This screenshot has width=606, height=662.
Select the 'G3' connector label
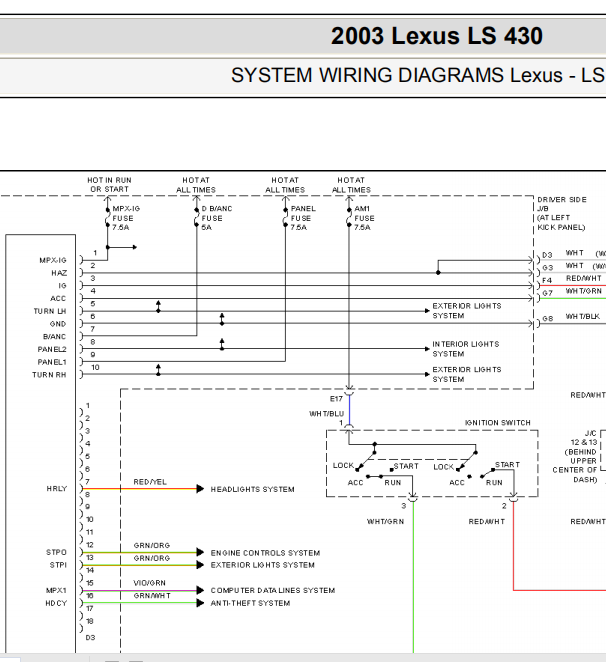[548, 268]
